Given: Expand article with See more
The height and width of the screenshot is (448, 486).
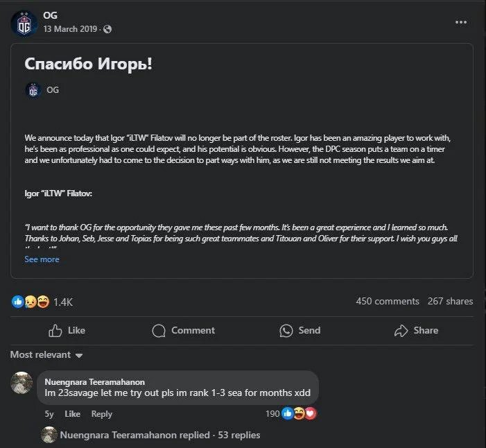Looking at the screenshot, I should pyautogui.click(x=42, y=259).
